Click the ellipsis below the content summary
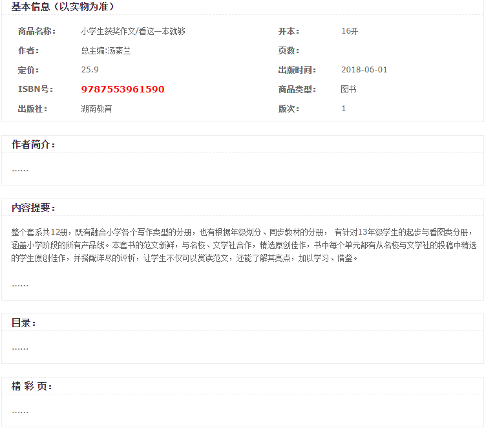495x448 pixels. 20,285
